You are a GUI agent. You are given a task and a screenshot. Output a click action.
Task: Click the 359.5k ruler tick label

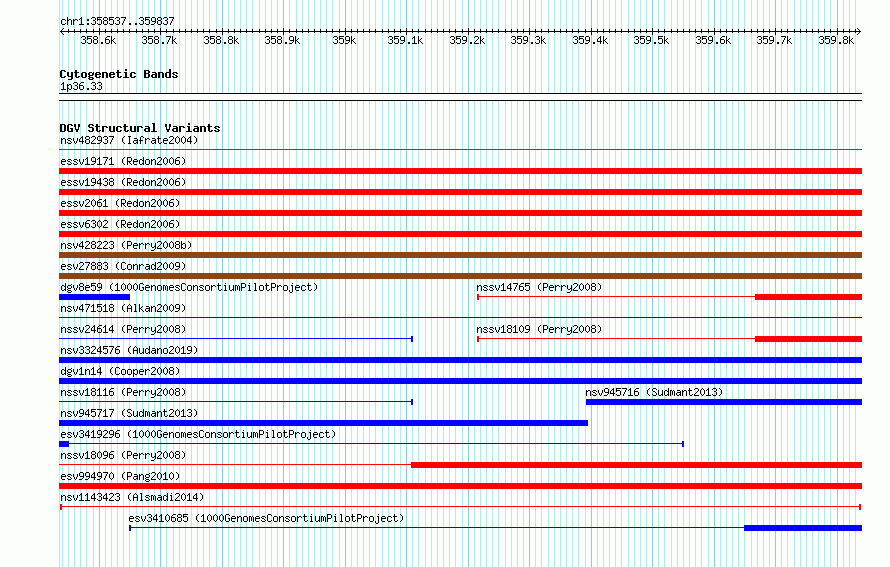[652, 40]
